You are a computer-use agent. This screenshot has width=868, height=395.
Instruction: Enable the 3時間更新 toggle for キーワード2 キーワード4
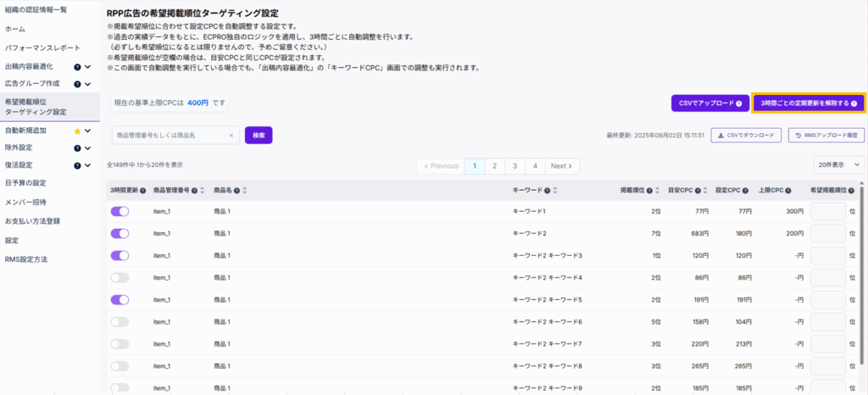(x=120, y=277)
